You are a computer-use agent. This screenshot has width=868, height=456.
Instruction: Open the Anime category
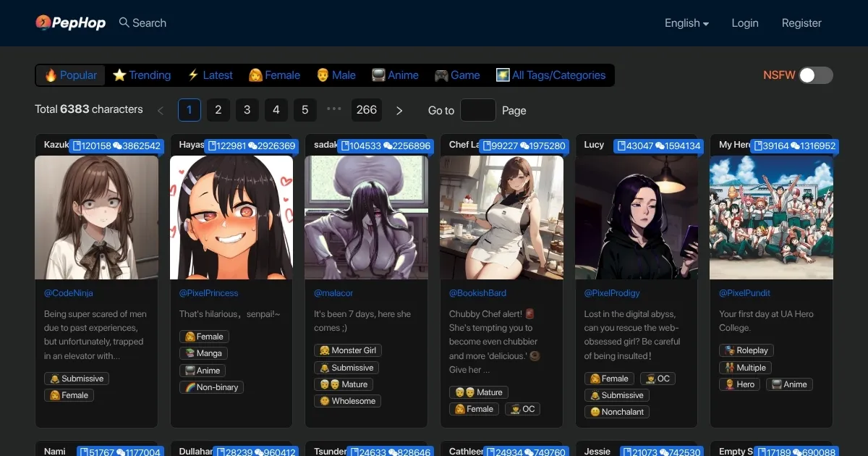pos(395,75)
